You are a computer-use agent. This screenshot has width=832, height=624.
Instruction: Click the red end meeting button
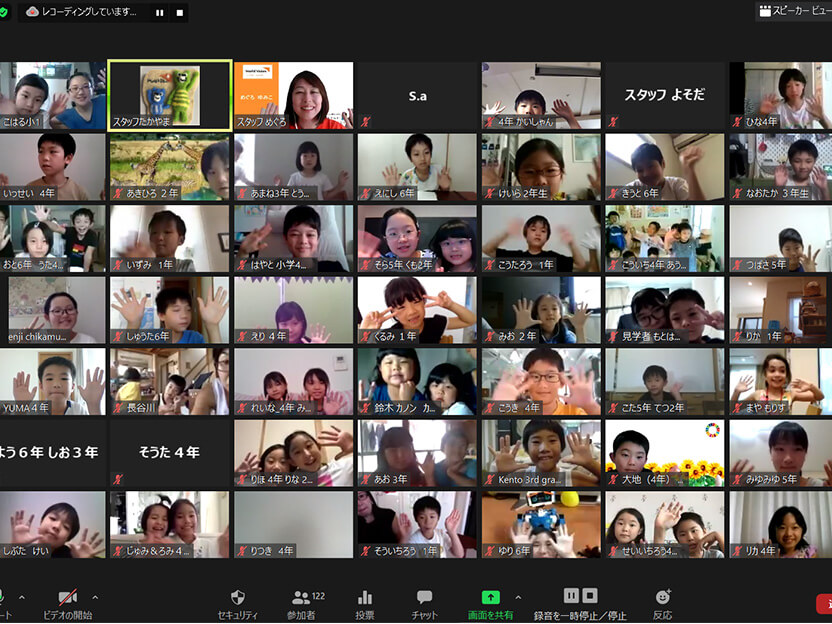[x=824, y=603]
